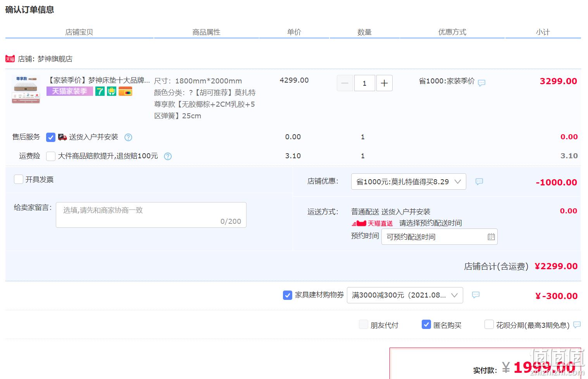Check the 花呗分期 installment checkbox
588x379 pixels.
click(489, 325)
